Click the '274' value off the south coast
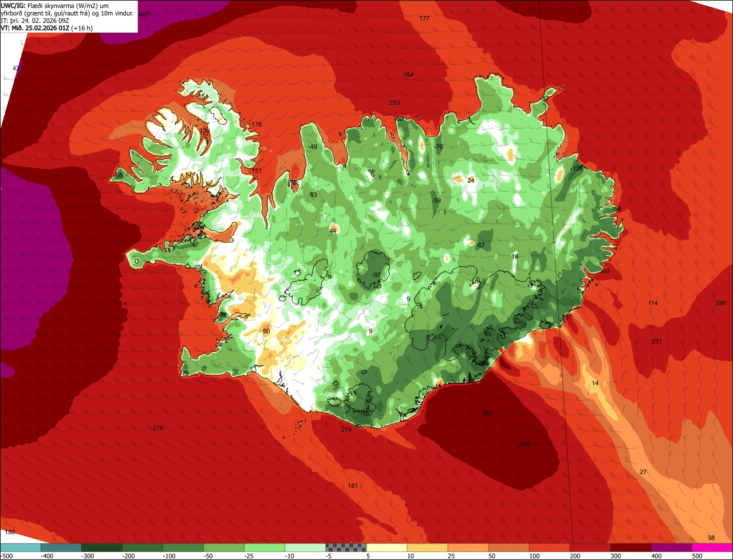Viewport: 733px width, 560px height. click(346, 429)
